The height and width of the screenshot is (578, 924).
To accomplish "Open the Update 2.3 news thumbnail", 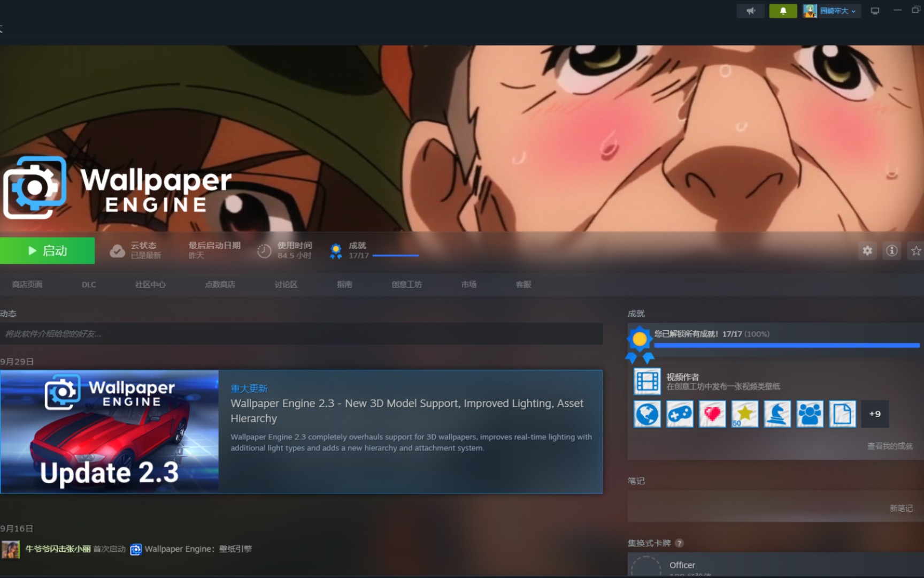I will [109, 431].
